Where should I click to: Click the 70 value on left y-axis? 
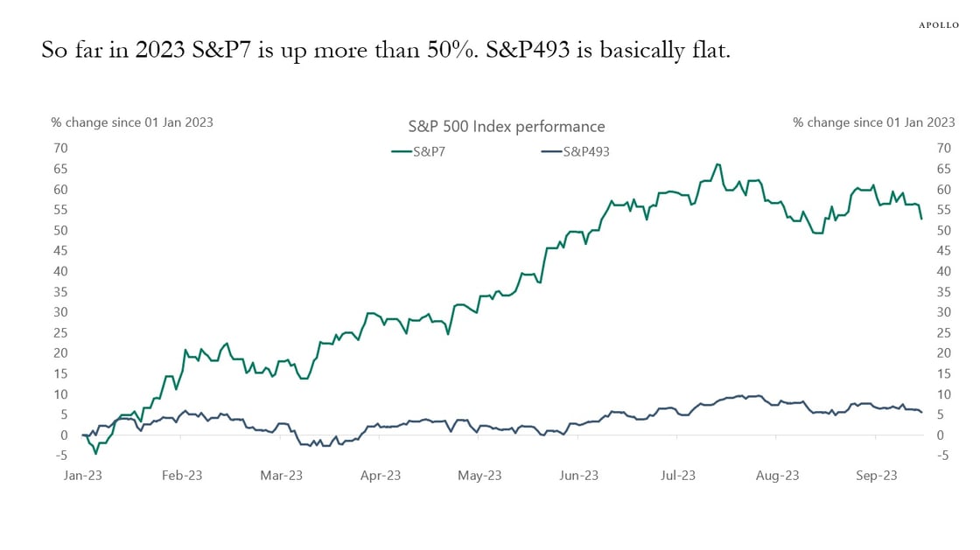click(x=59, y=148)
